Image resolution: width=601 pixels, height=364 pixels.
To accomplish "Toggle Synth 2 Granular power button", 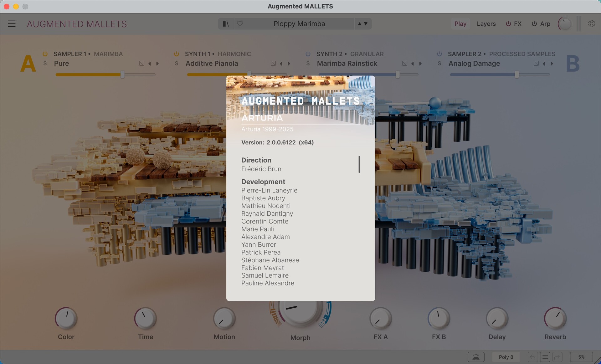I will [x=308, y=54].
